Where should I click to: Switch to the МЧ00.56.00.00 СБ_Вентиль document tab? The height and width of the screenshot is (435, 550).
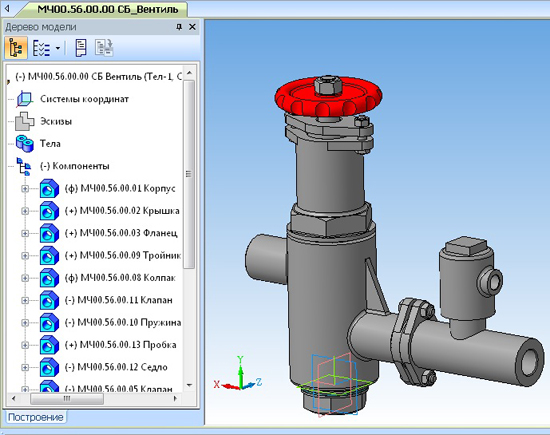click(x=107, y=9)
